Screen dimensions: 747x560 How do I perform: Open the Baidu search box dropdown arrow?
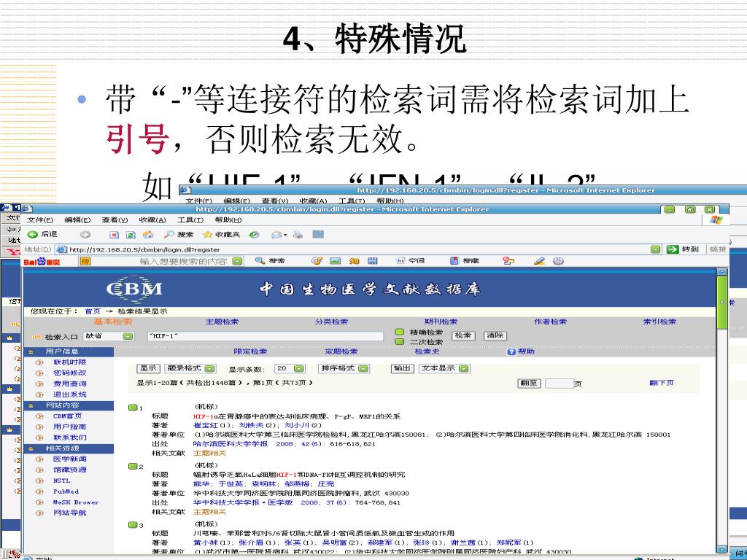pos(237,261)
